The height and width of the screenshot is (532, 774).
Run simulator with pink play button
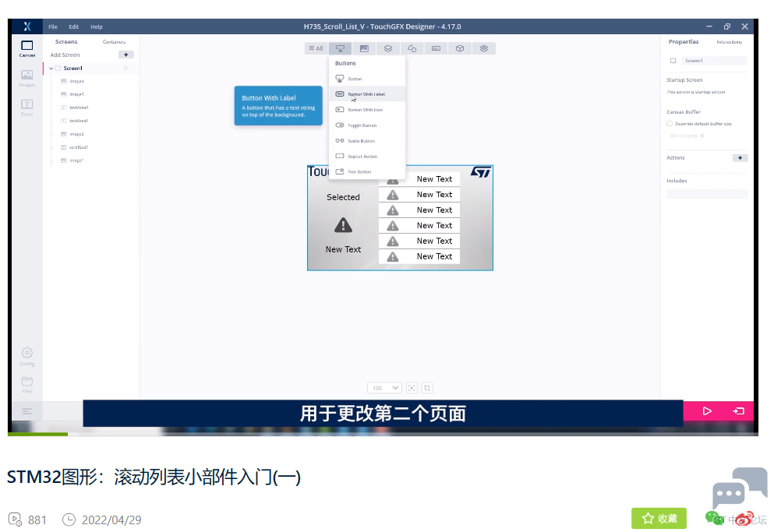pyautogui.click(x=707, y=411)
